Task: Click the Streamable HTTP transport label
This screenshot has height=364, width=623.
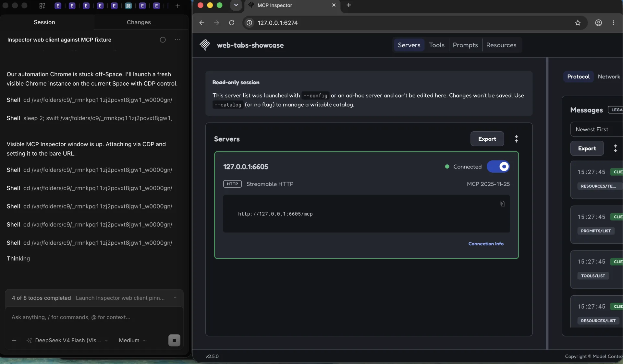Action: [270, 184]
